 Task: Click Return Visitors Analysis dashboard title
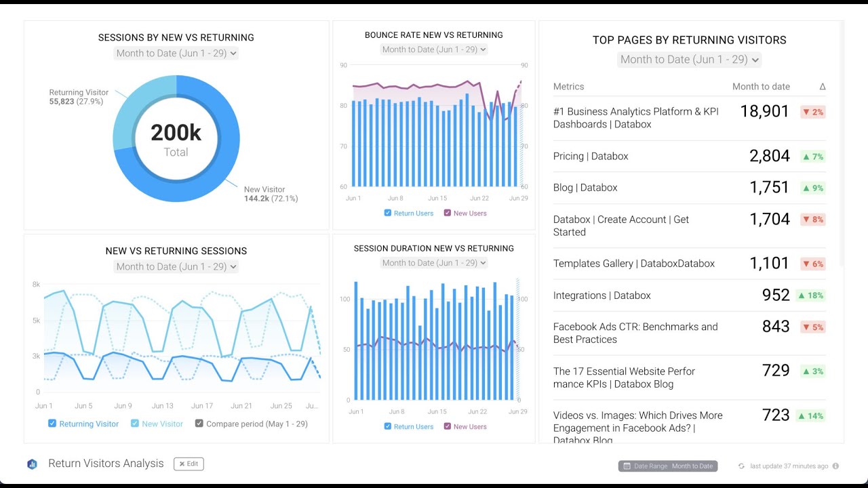(x=106, y=464)
